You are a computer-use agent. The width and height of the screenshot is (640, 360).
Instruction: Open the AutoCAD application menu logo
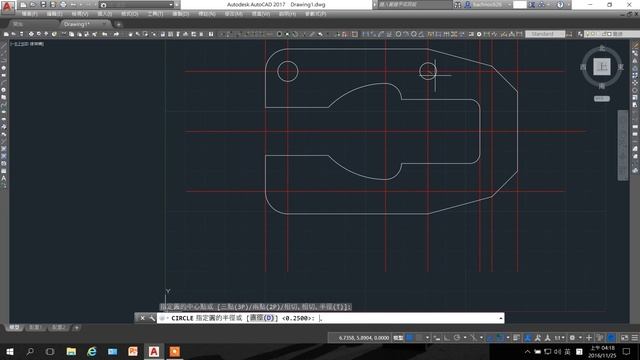point(7,6)
